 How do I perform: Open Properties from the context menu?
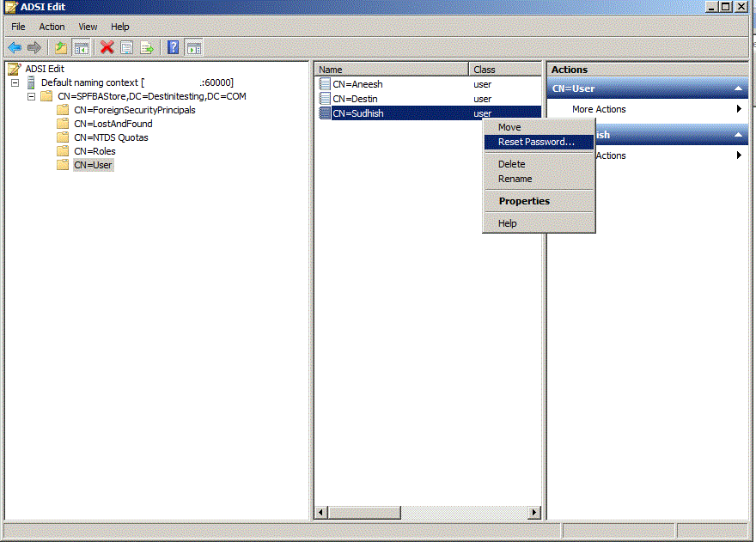(x=539, y=201)
